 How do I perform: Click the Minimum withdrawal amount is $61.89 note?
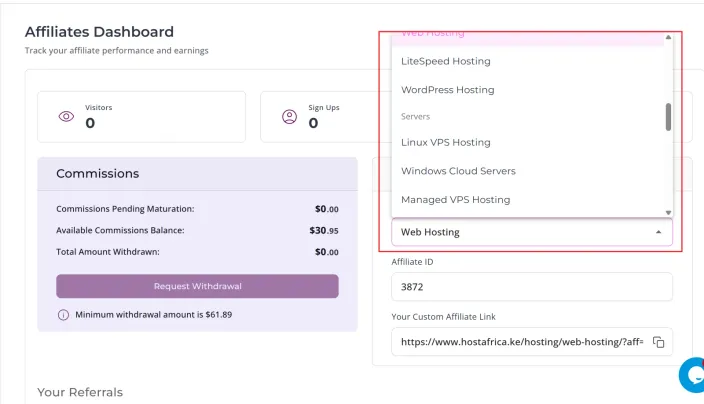tap(154, 315)
